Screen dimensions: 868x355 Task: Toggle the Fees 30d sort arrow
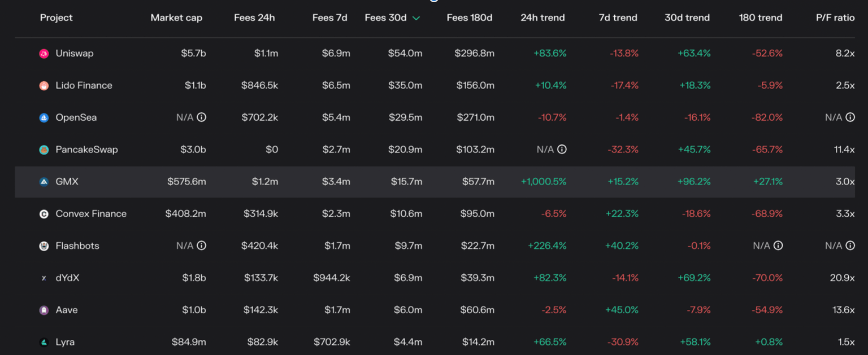[x=416, y=18]
